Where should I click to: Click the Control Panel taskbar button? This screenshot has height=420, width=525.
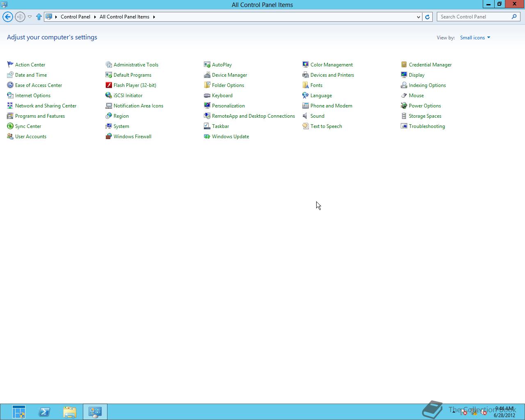(x=95, y=412)
